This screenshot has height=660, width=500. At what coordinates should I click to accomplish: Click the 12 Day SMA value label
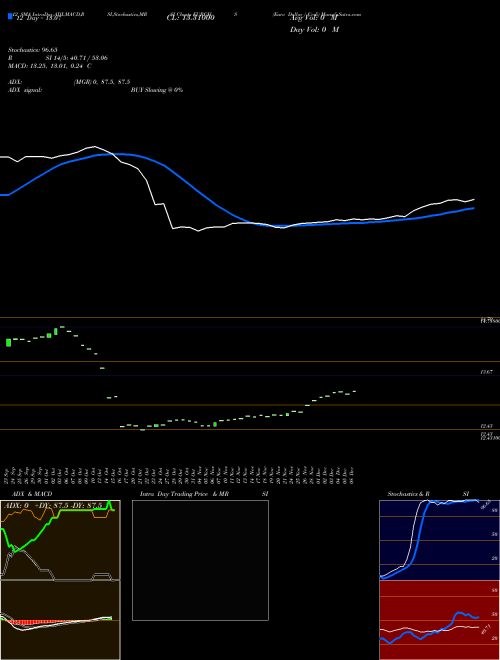[38, 18]
